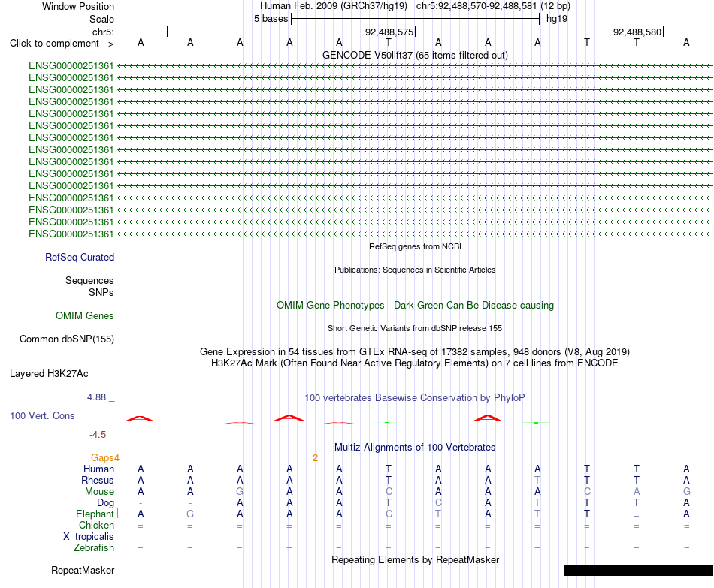Open the OMIM Gene Phenotypes track title
The height and width of the screenshot is (588, 714).
[x=415, y=306]
